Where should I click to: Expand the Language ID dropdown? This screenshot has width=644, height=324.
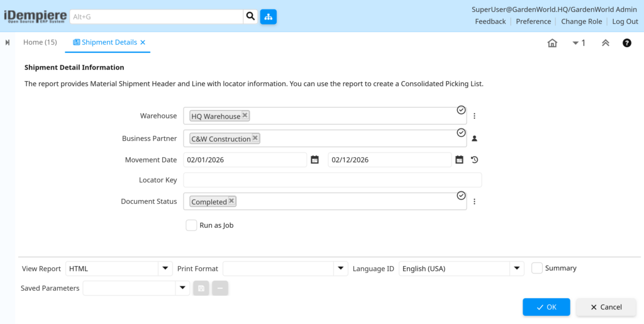coord(517,269)
